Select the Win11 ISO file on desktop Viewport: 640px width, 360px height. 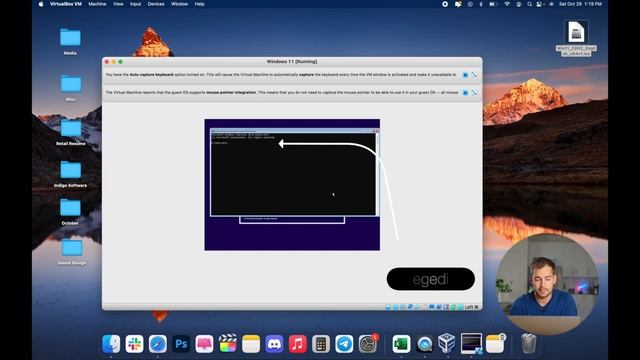click(x=576, y=38)
